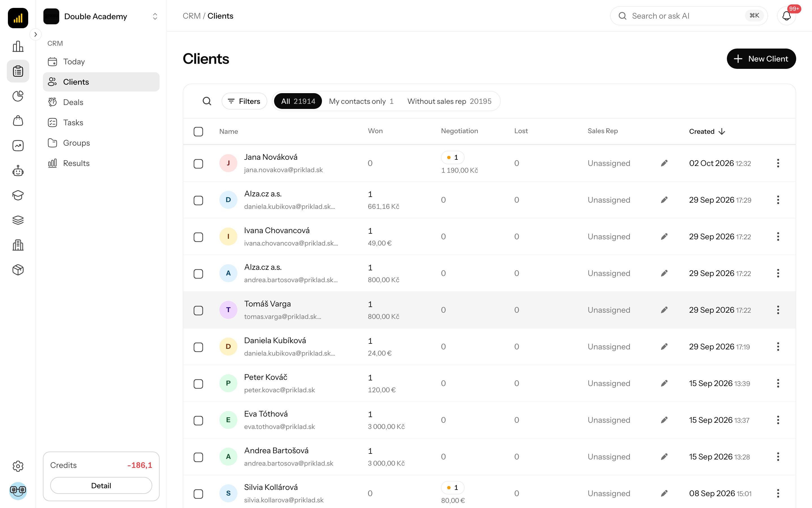Click the Credits Detail button
Screen dimensions: 812x508
pyautogui.click(x=101, y=485)
